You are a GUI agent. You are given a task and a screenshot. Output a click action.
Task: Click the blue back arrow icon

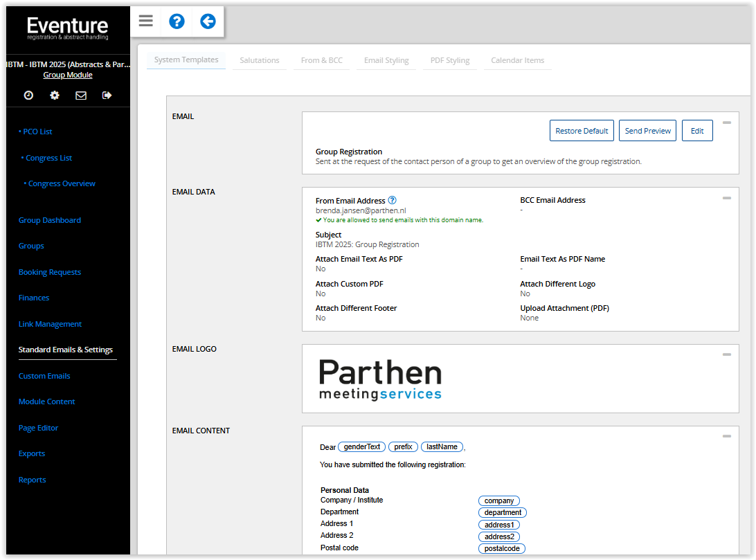click(x=208, y=21)
